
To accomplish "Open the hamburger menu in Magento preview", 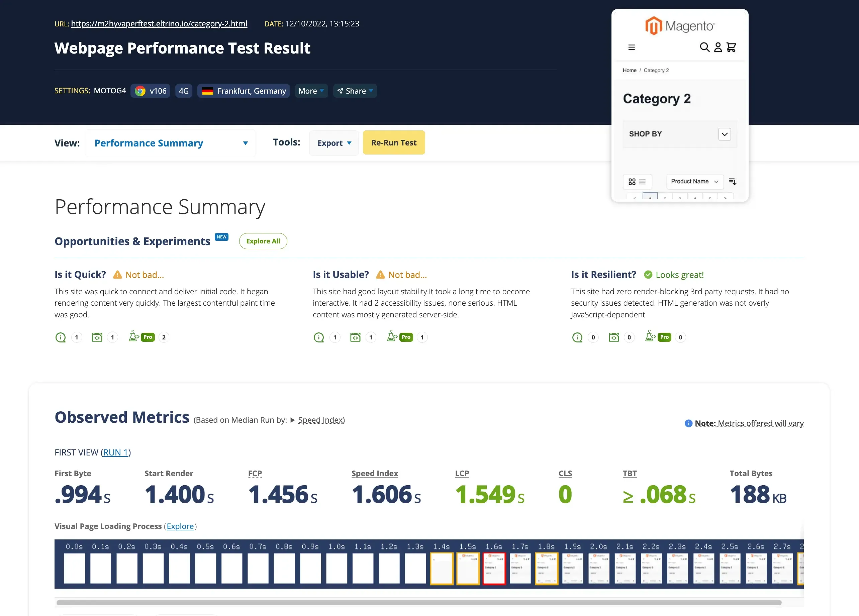I will 632,47.
